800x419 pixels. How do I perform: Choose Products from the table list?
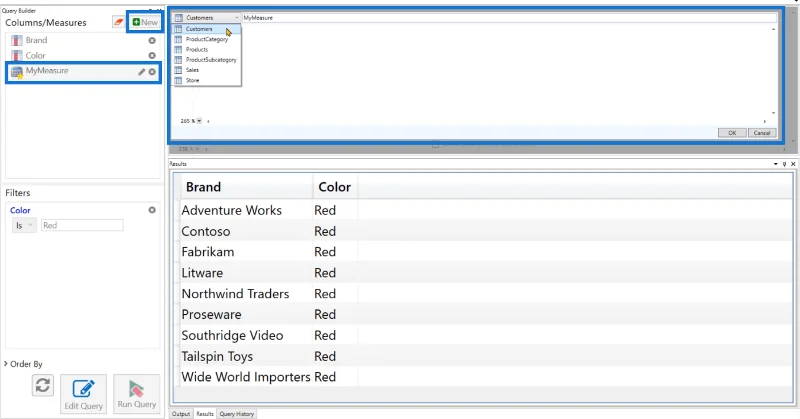207,50
